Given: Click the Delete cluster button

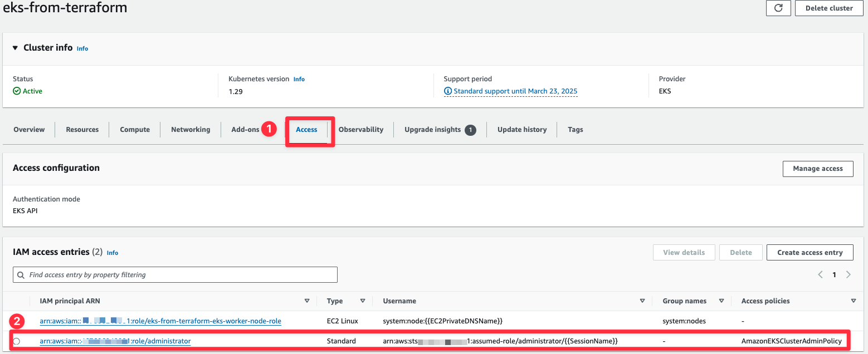Looking at the screenshot, I should tap(829, 8).
